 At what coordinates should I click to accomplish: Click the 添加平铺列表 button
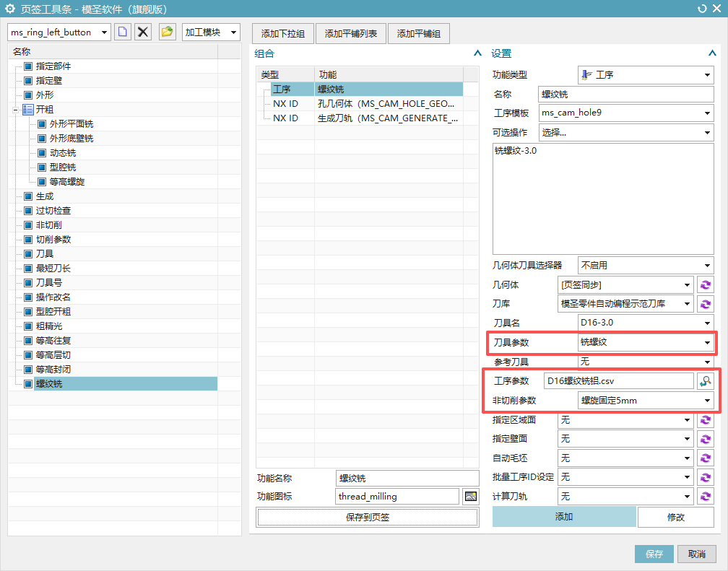coord(350,33)
